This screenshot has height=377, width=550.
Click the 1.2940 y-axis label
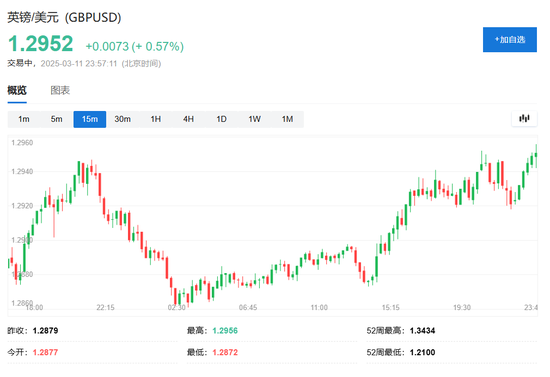(x=22, y=171)
